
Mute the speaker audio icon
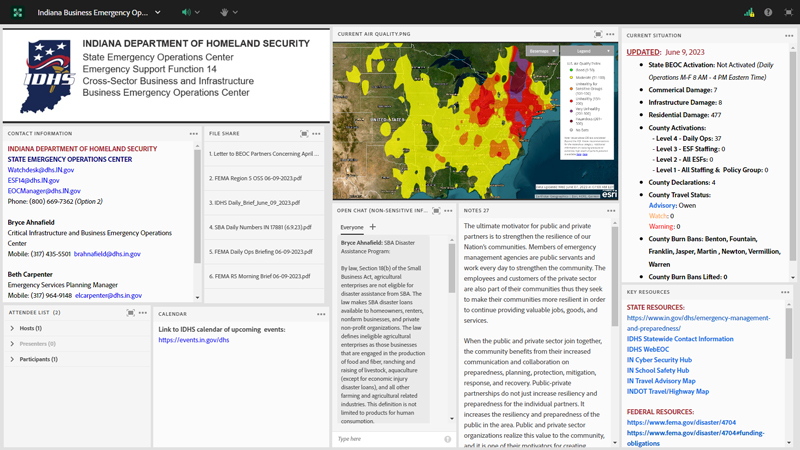(x=186, y=13)
